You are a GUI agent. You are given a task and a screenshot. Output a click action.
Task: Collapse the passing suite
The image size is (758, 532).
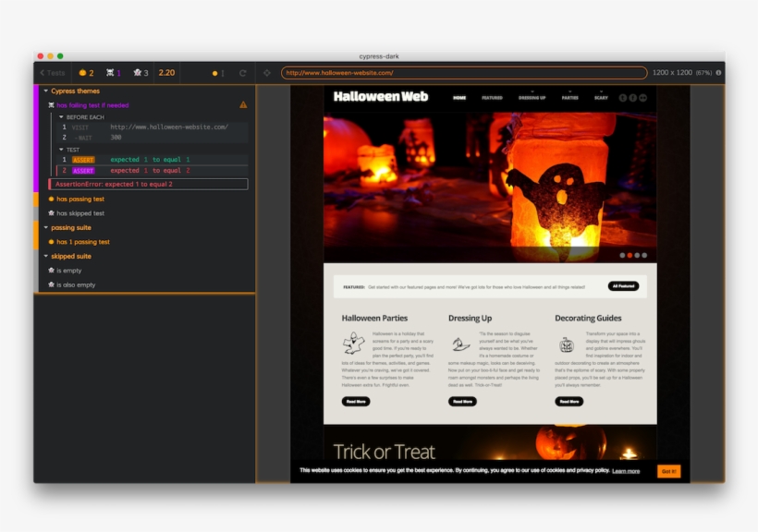46,227
